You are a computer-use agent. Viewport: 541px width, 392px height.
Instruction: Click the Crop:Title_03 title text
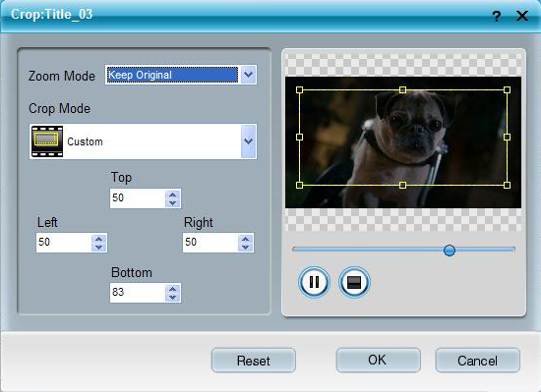click(x=52, y=15)
